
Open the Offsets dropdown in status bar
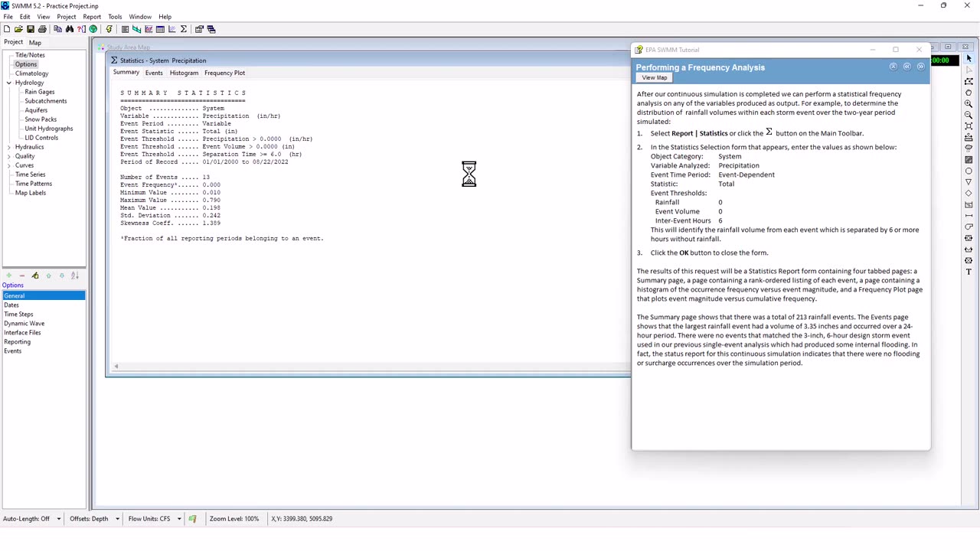pos(116,518)
